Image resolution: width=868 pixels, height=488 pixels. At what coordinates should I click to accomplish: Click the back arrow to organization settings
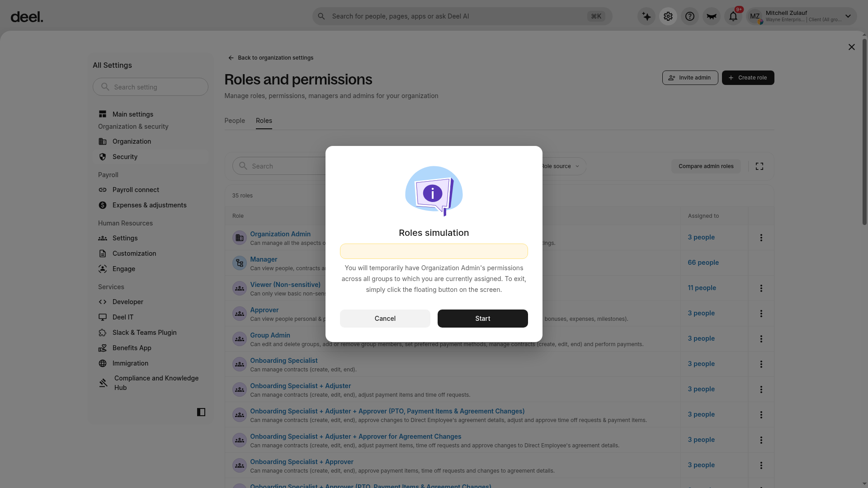point(231,58)
